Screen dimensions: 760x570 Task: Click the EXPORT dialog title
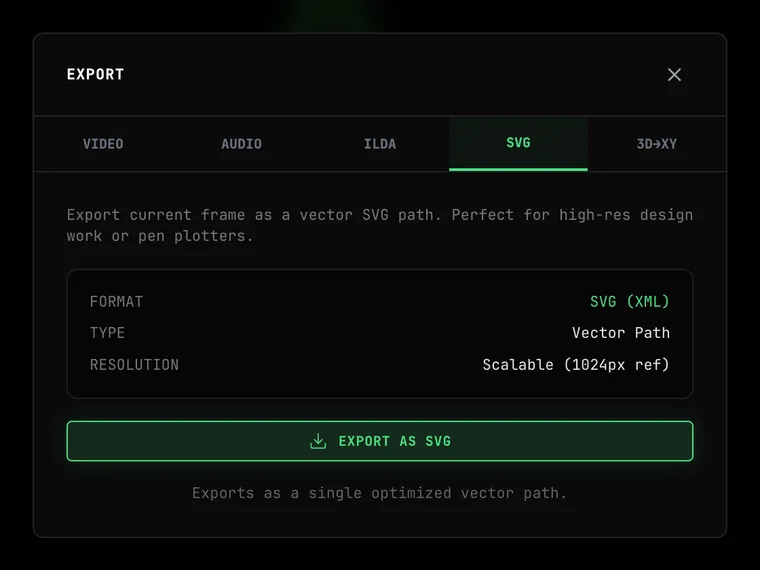click(x=95, y=74)
